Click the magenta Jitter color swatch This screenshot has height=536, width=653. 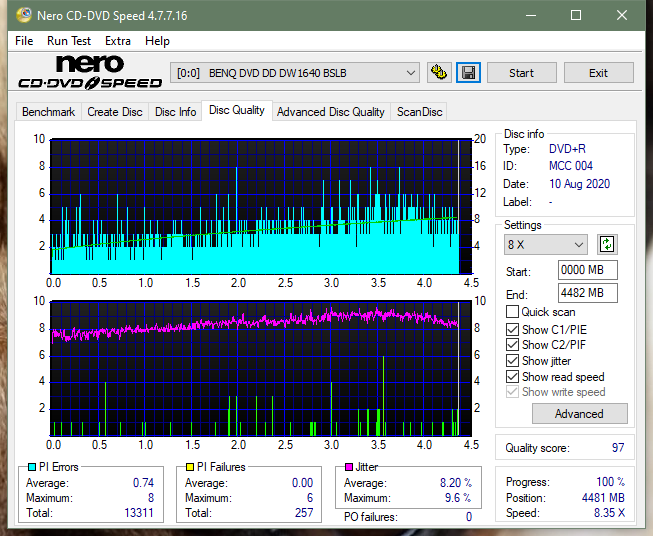pyautogui.click(x=349, y=467)
